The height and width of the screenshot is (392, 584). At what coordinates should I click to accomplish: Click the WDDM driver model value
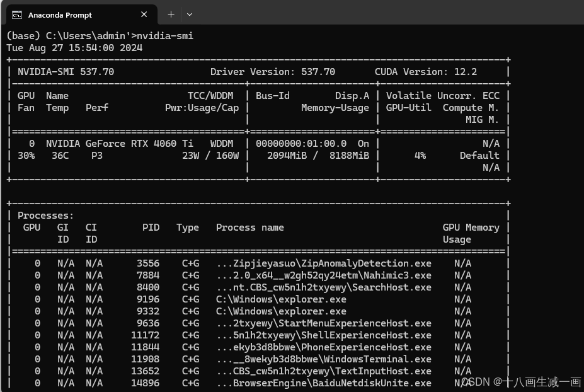tap(222, 144)
